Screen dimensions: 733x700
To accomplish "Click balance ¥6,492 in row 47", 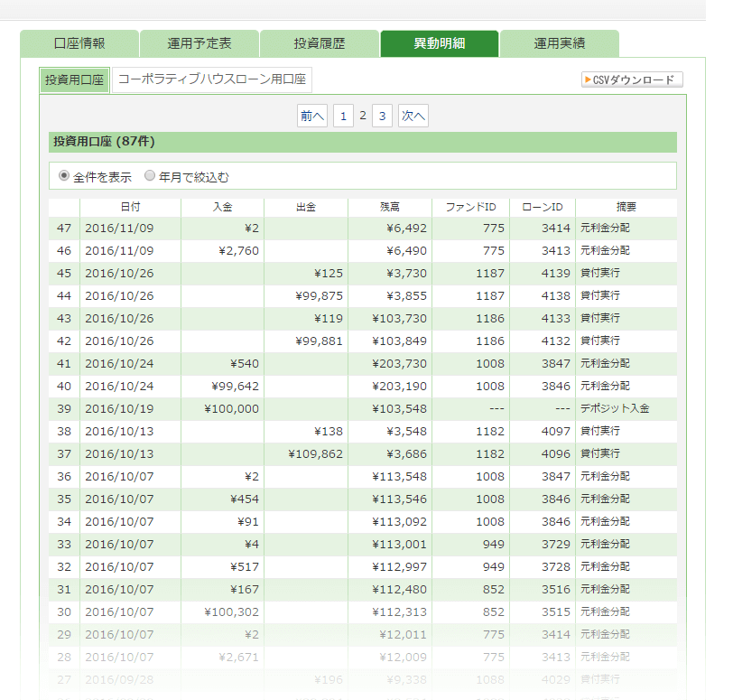I will (x=407, y=229).
